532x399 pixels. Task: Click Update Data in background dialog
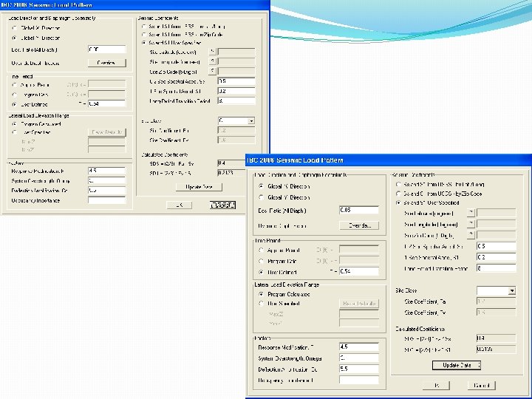tap(199, 187)
